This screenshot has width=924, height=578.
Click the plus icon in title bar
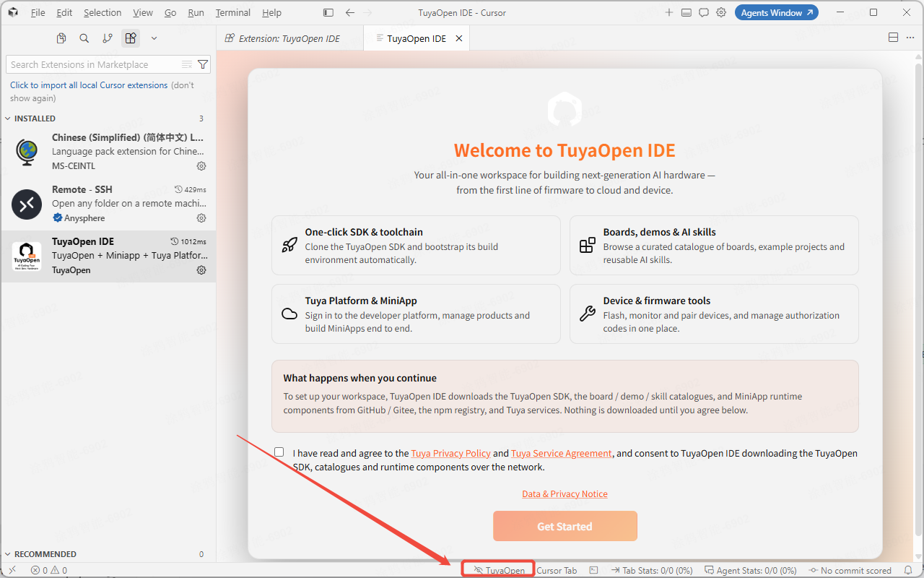(x=669, y=13)
